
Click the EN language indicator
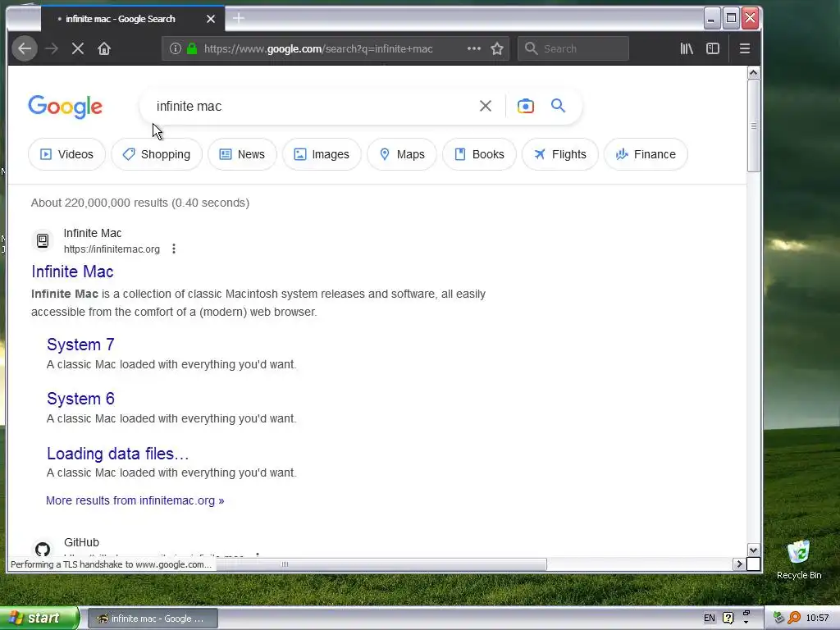[x=710, y=618]
